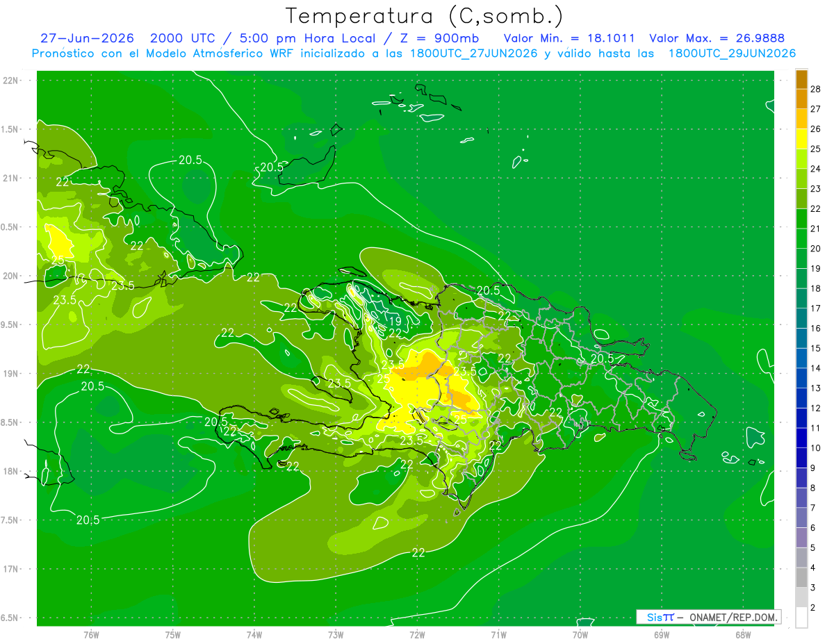Click the '19N' latitude axis label
This screenshot has height=644, width=834.
click(x=10, y=374)
